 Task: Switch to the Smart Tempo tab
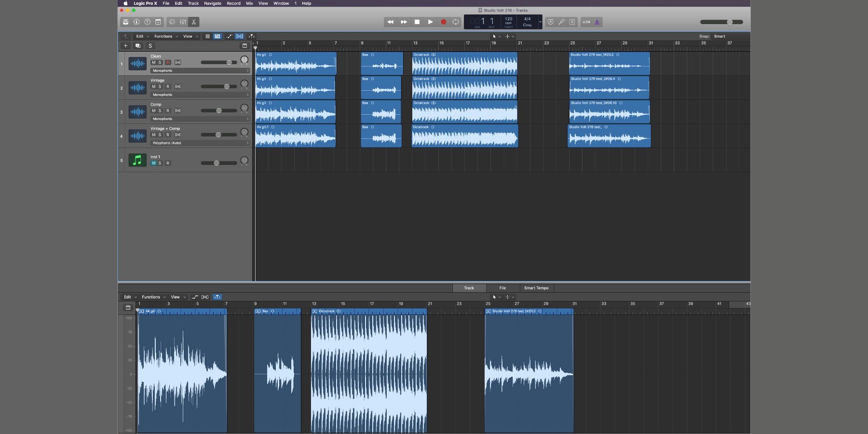pyautogui.click(x=536, y=288)
